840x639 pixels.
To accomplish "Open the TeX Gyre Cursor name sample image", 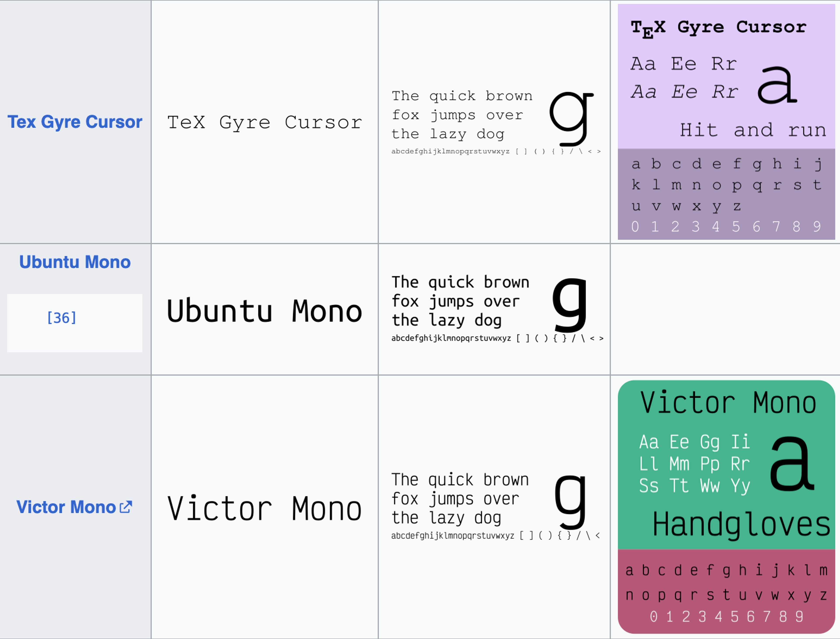I will (265, 122).
